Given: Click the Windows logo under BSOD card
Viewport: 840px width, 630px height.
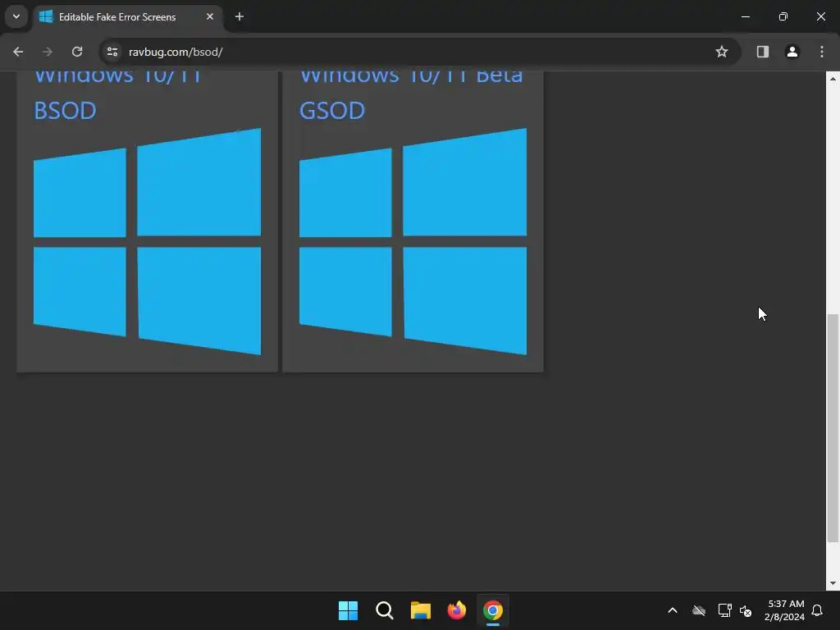Looking at the screenshot, I should coord(148,241).
